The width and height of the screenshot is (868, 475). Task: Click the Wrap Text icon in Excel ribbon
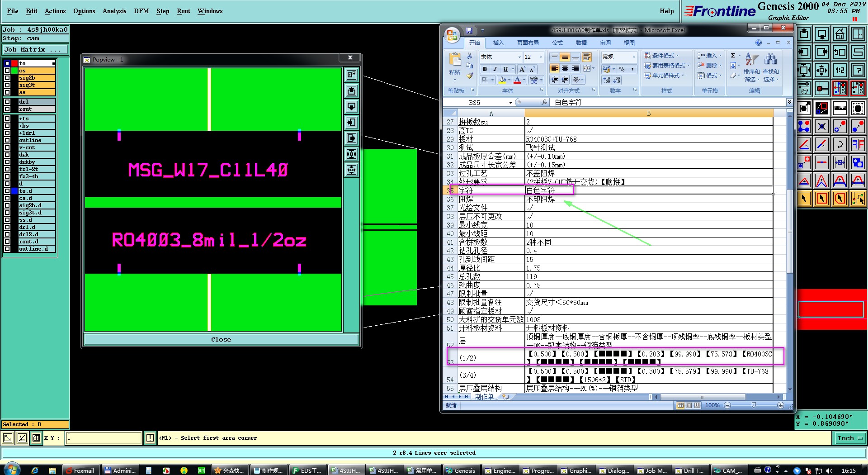click(587, 57)
